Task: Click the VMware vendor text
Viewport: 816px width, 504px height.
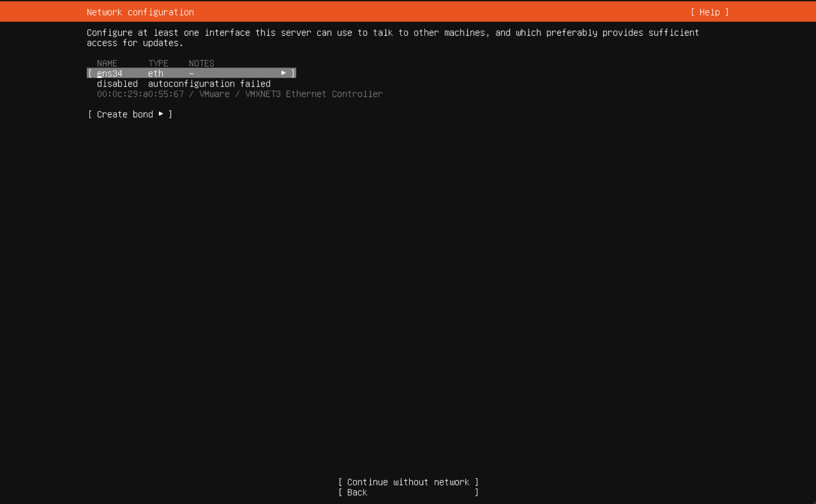Action: pyautogui.click(x=214, y=94)
